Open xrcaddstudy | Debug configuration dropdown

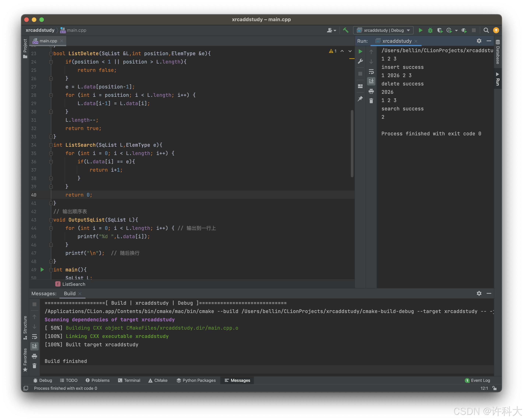[x=383, y=30]
